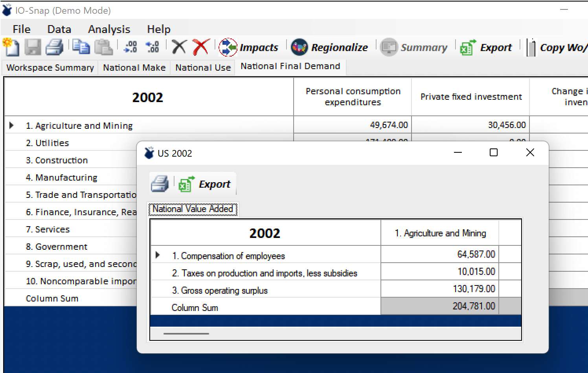
Task: Click the New workspace icon in toolbar
Action: click(11, 47)
